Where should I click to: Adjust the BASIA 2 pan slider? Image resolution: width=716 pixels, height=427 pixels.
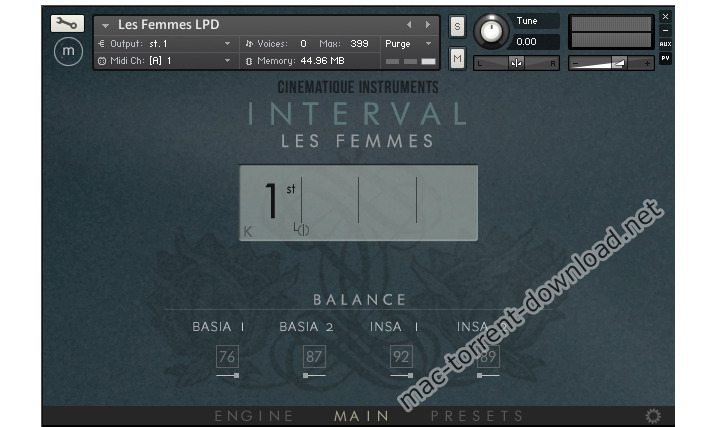point(314,375)
